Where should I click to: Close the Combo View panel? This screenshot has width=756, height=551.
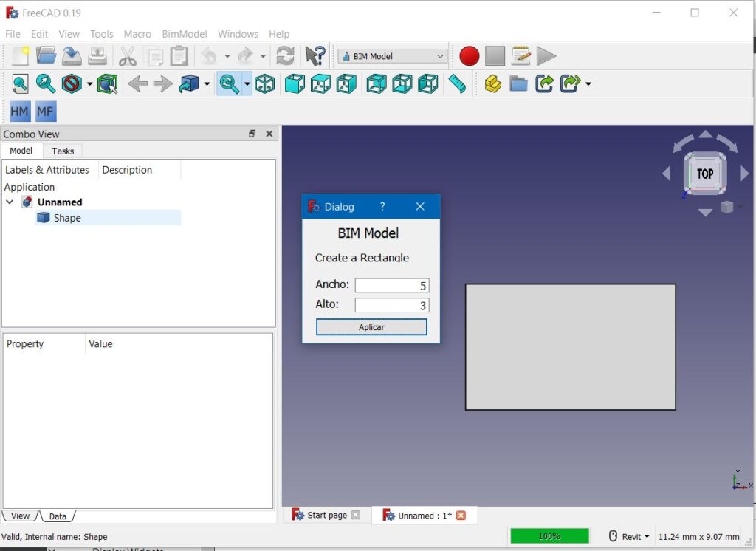point(269,134)
